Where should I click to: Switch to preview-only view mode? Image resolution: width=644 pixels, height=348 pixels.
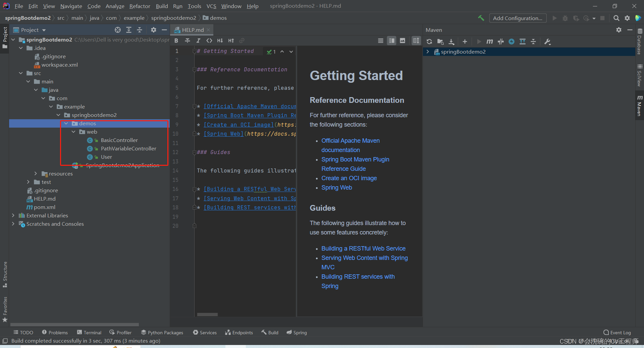402,41
